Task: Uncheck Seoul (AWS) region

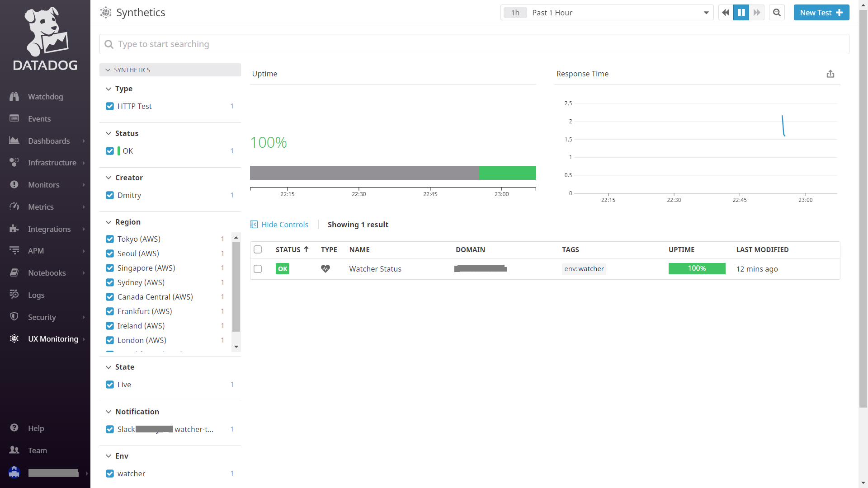Action: coord(110,253)
